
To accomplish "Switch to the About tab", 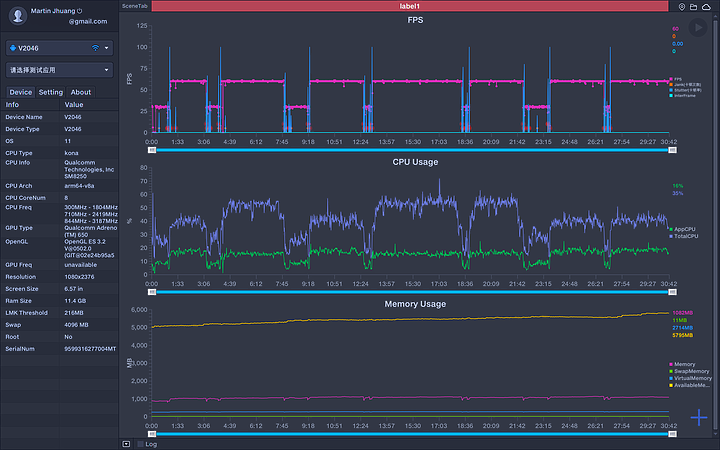I will click(x=80, y=92).
